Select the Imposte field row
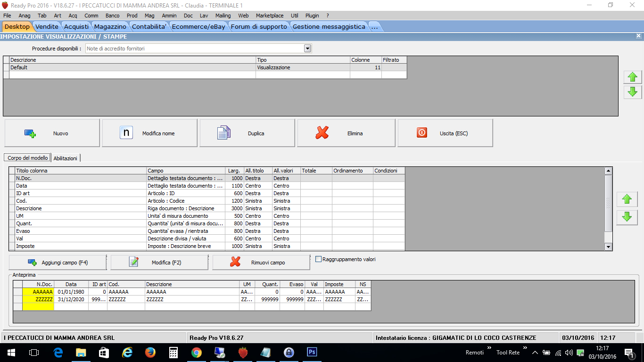The image size is (644, 362). pos(206,246)
